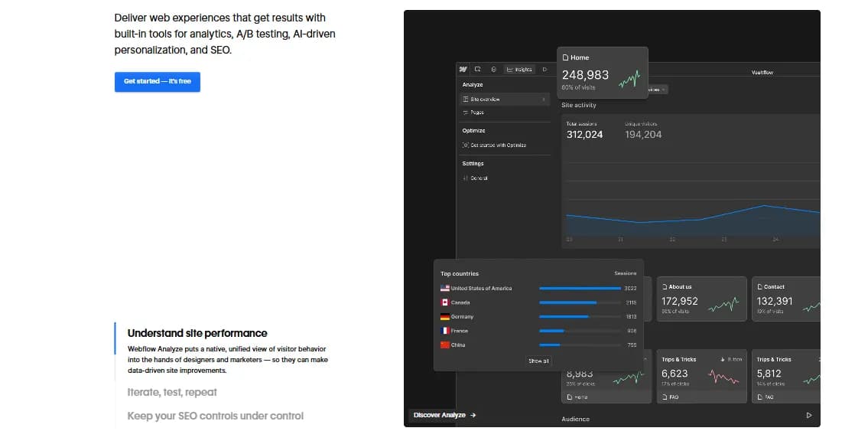Click the circular icon left of Insights
Screen dimensions: 868x441
(x=494, y=69)
